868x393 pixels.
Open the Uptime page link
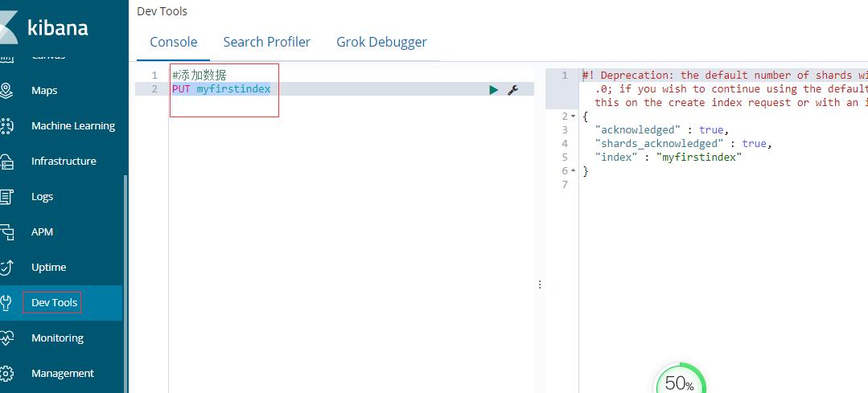pyautogui.click(x=49, y=268)
